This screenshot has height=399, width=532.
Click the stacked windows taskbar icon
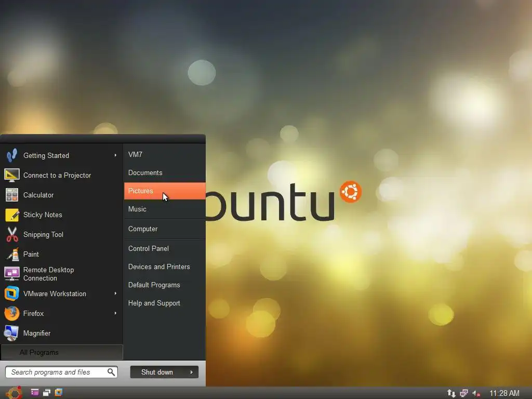(x=46, y=393)
